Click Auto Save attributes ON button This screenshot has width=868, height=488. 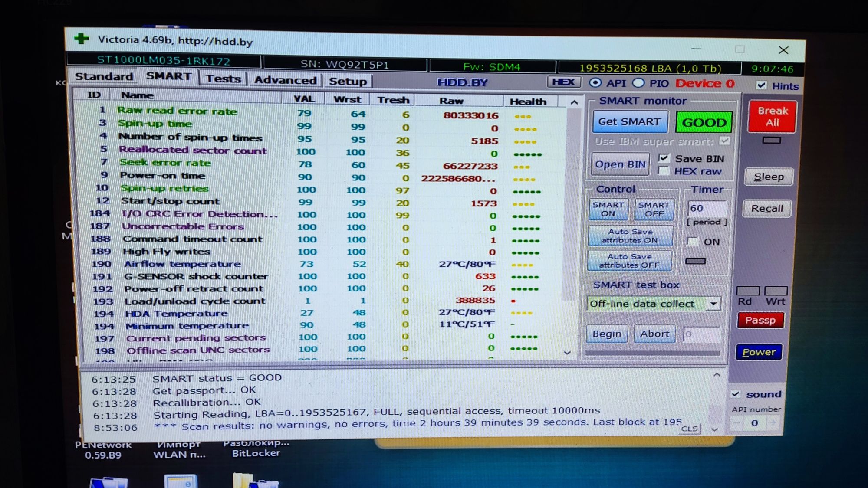coord(630,236)
